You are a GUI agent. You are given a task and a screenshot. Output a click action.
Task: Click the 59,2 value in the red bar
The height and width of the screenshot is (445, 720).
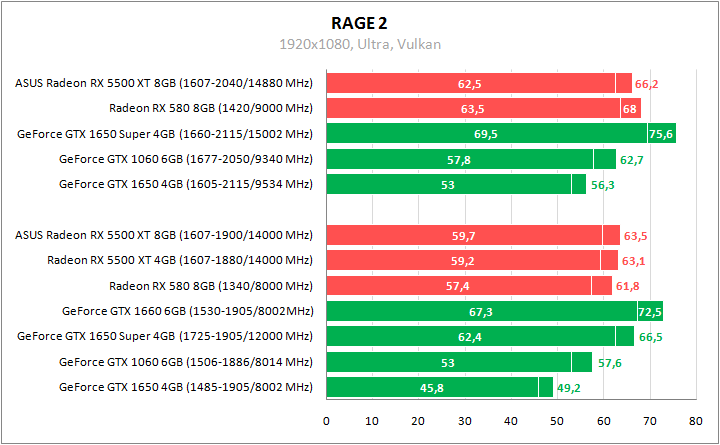click(x=462, y=261)
